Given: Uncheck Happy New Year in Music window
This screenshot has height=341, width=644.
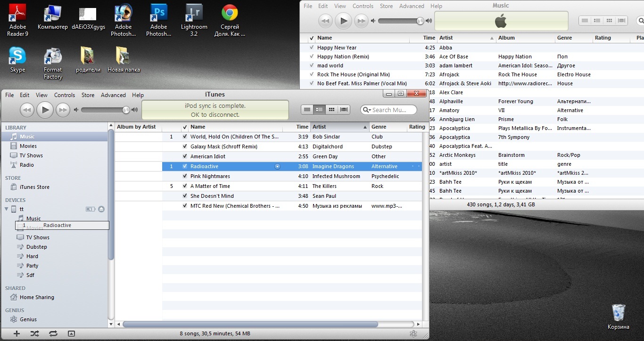Looking at the screenshot, I should pyautogui.click(x=312, y=48).
